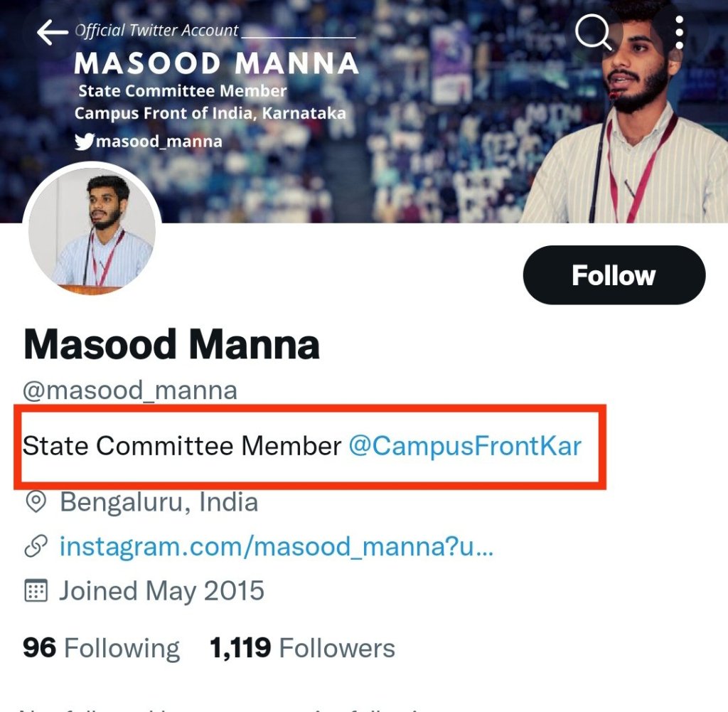The height and width of the screenshot is (712, 728).
Task: Click the chain link icon beside Instagram URL
Action: tap(35, 547)
